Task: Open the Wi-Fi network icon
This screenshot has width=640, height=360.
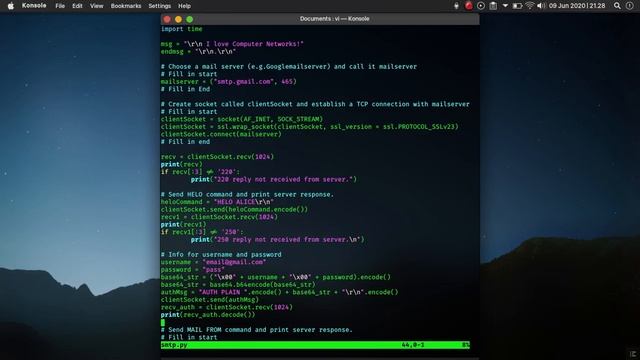Action: (529, 6)
